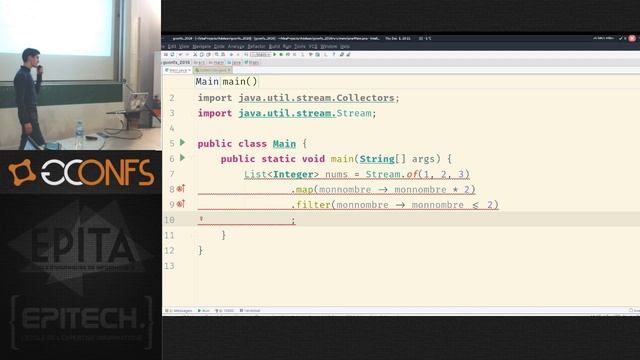Open the Build menu
This screenshot has width=640, height=360.
click(274, 47)
